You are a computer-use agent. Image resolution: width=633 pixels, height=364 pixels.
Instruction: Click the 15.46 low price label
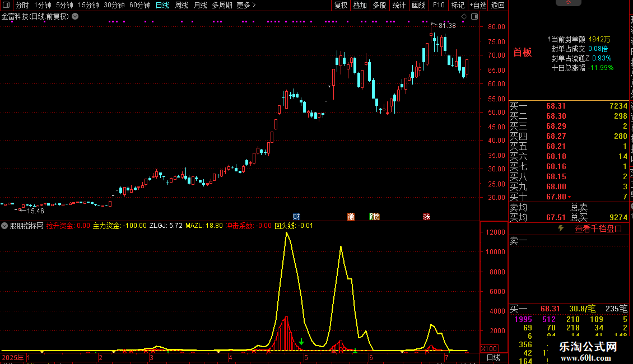point(35,211)
